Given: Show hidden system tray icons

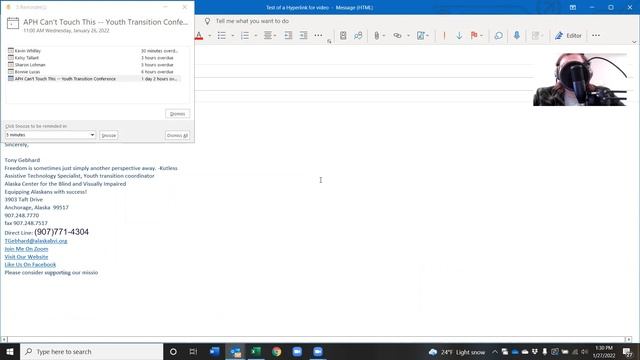Looking at the screenshot, I should [495, 352].
